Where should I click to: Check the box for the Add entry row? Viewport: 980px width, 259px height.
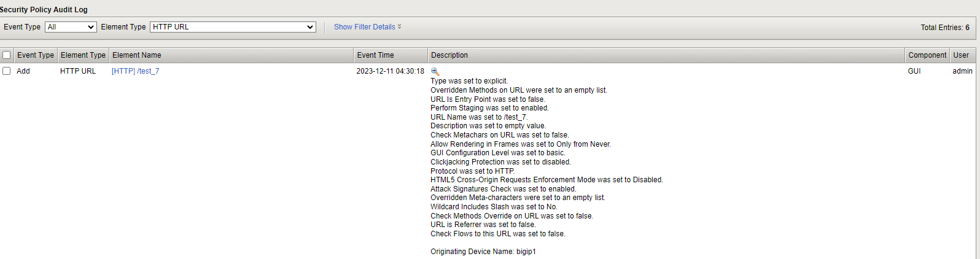(x=7, y=71)
